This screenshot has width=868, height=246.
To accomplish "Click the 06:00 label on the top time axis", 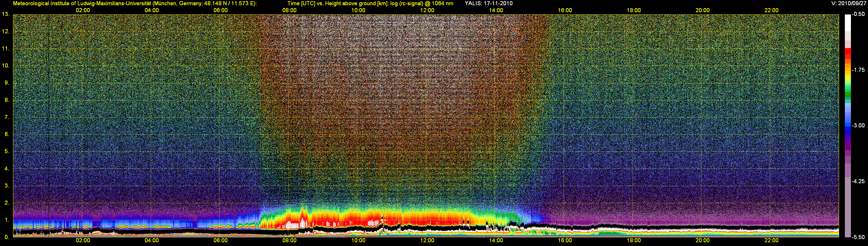I will pos(221,10).
